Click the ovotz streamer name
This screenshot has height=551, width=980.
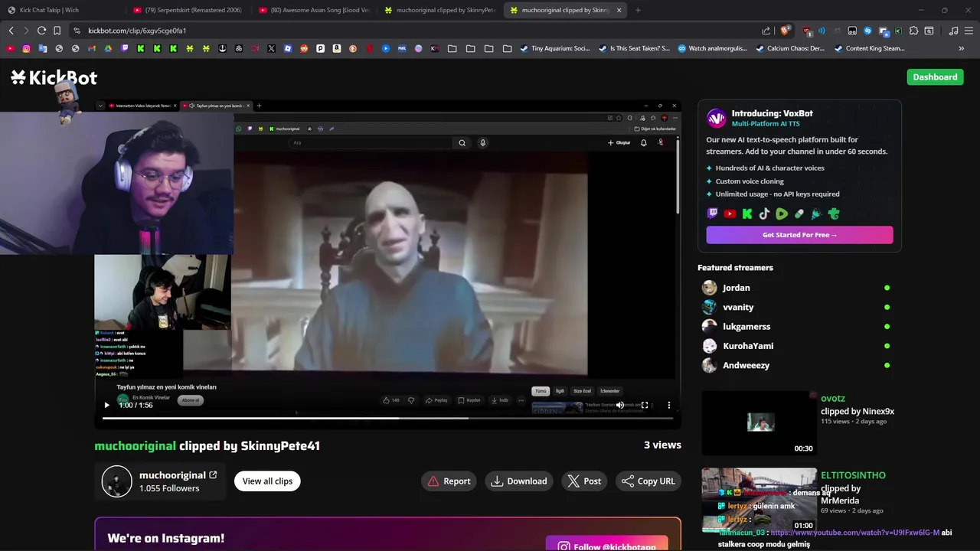833,398
